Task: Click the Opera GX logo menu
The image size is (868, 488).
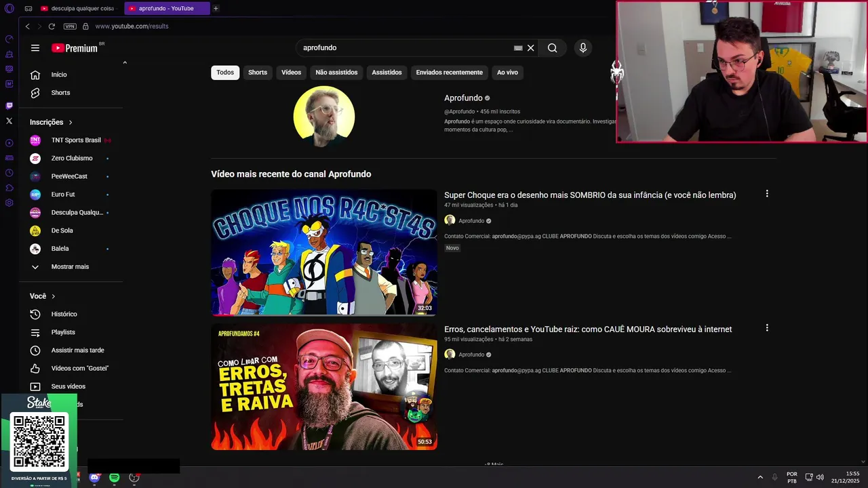Action: click(x=9, y=8)
